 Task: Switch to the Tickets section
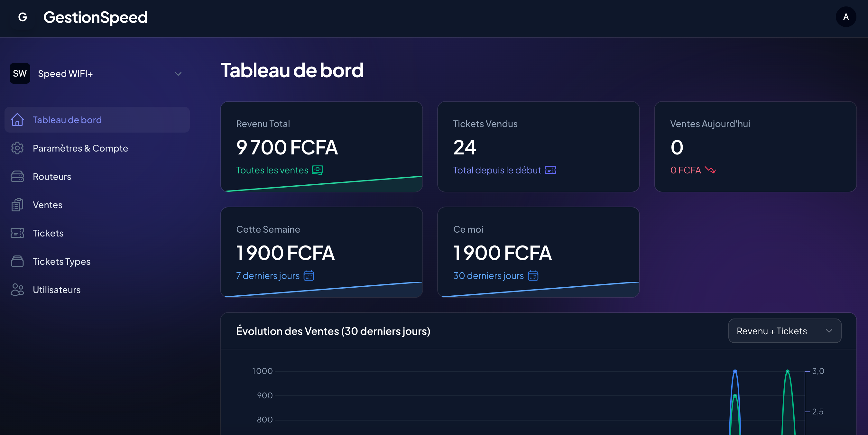(x=48, y=233)
